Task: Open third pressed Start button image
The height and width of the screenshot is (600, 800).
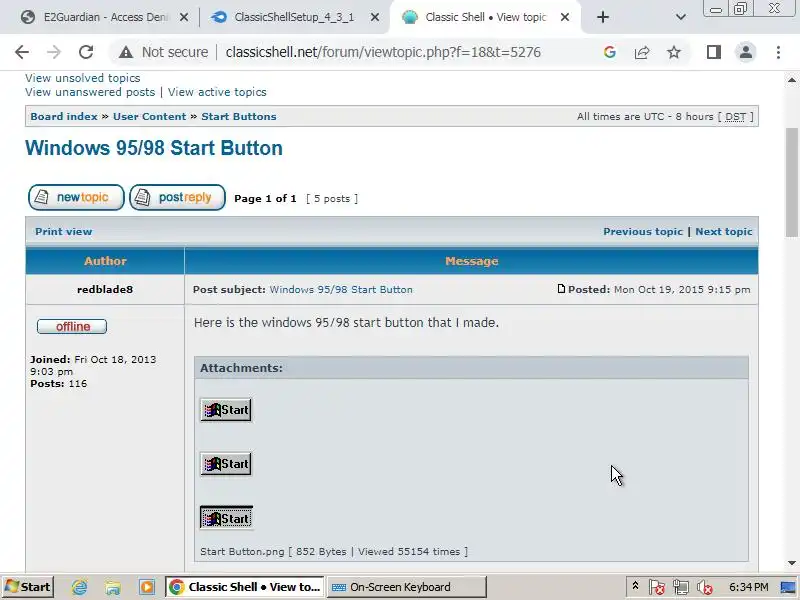Action: 226,518
